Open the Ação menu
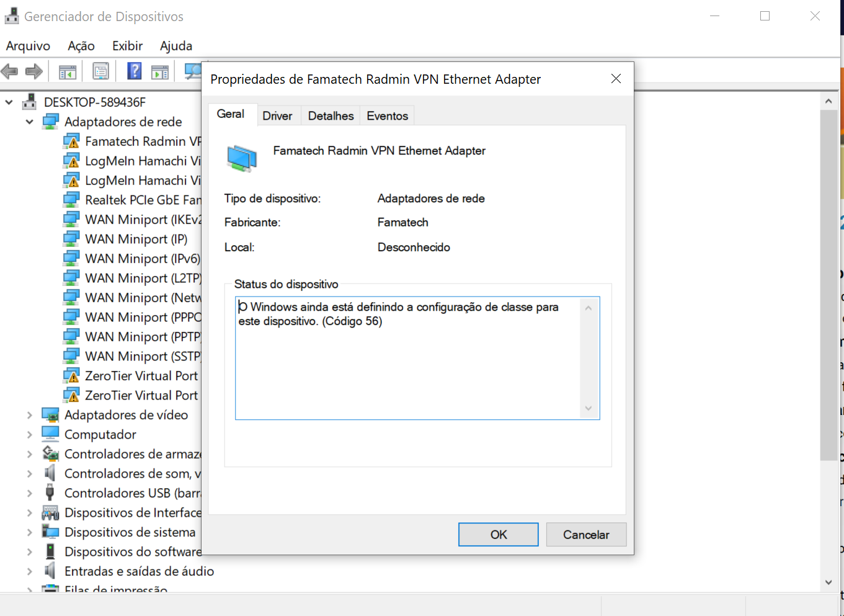The image size is (844, 616). (x=81, y=46)
